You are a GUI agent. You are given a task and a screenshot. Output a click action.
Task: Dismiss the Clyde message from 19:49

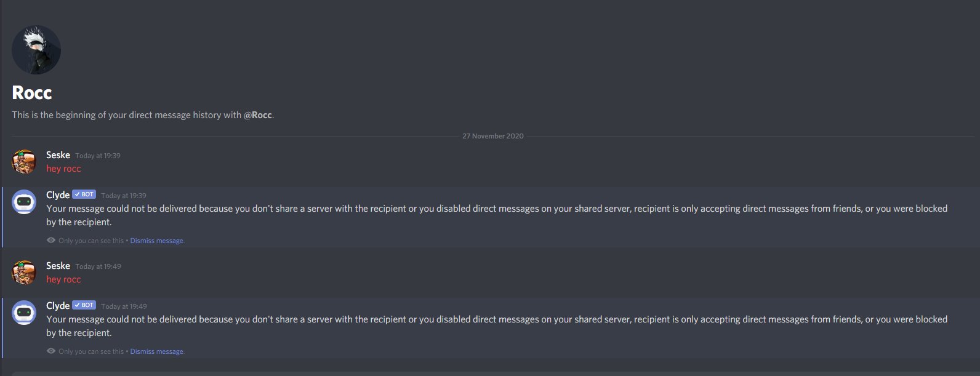[x=157, y=351]
